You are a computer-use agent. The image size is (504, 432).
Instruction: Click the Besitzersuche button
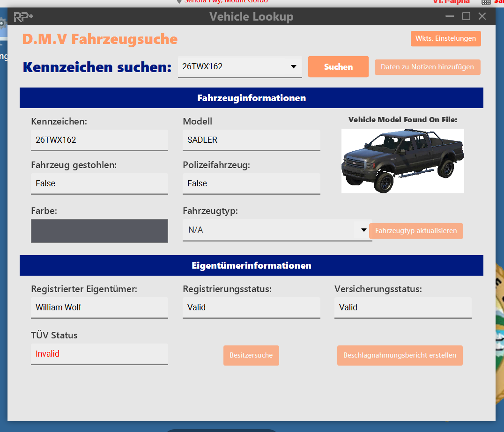[251, 355]
